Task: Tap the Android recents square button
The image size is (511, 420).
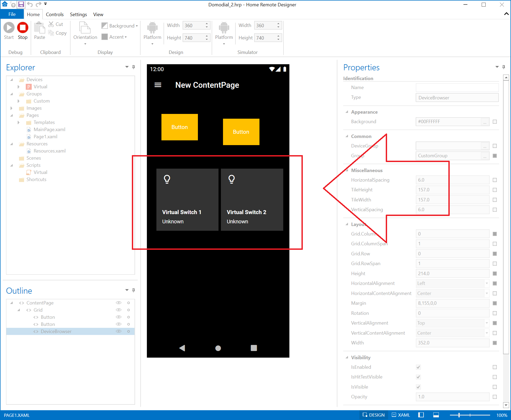Action: (x=254, y=348)
